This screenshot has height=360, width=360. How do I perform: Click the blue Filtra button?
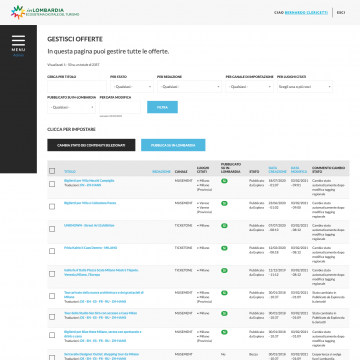pos(162,107)
